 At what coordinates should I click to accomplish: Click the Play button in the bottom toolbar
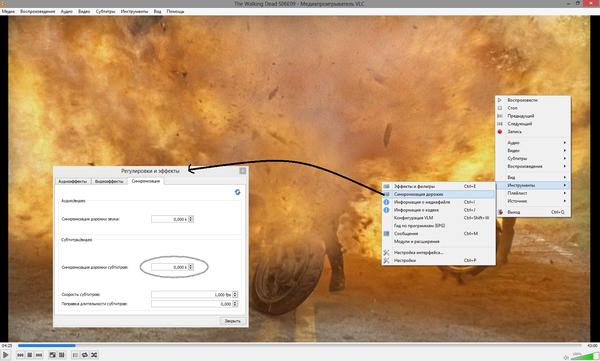[5, 355]
